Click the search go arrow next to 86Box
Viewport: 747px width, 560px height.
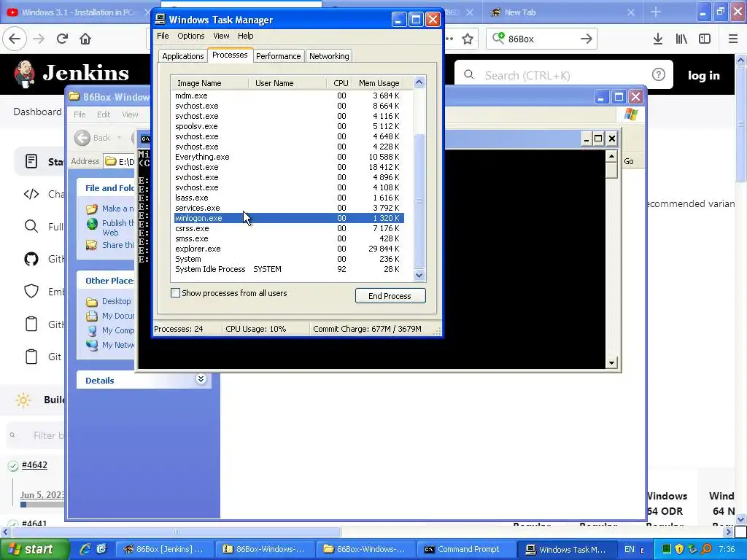[x=586, y=39]
